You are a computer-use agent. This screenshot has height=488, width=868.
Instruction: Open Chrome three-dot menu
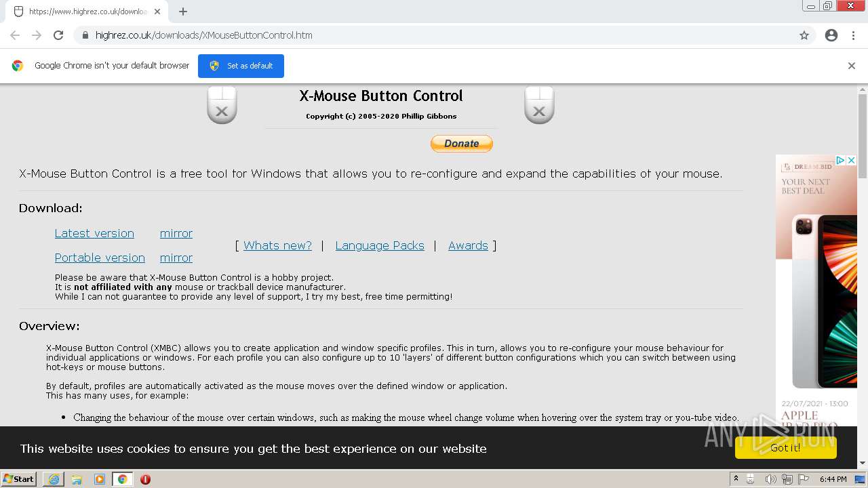coord(853,35)
